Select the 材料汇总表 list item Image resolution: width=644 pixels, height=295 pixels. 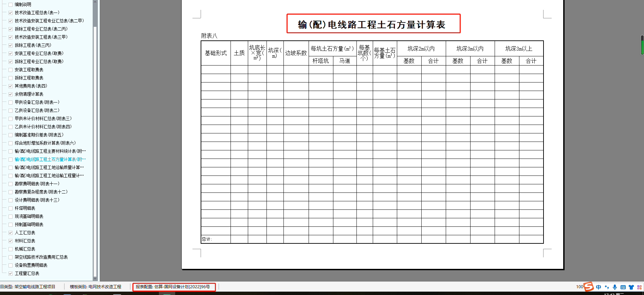tap(25, 241)
